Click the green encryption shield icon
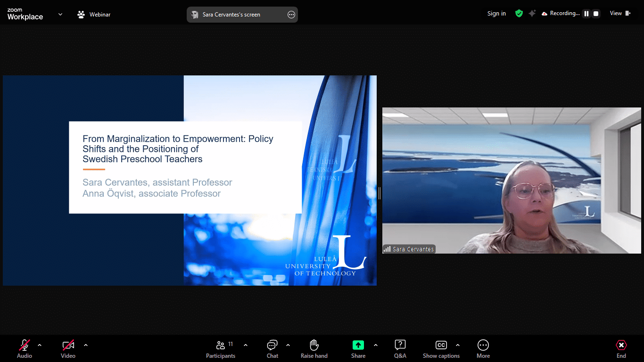 click(519, 14)
